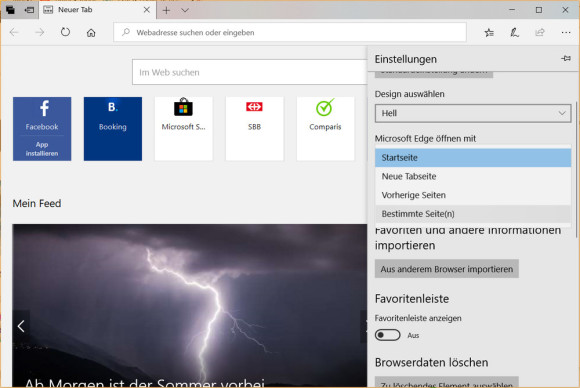Screen dimensions: 580x388
Task: Open the Favorites hub star icon
Action: pos(489,33)
